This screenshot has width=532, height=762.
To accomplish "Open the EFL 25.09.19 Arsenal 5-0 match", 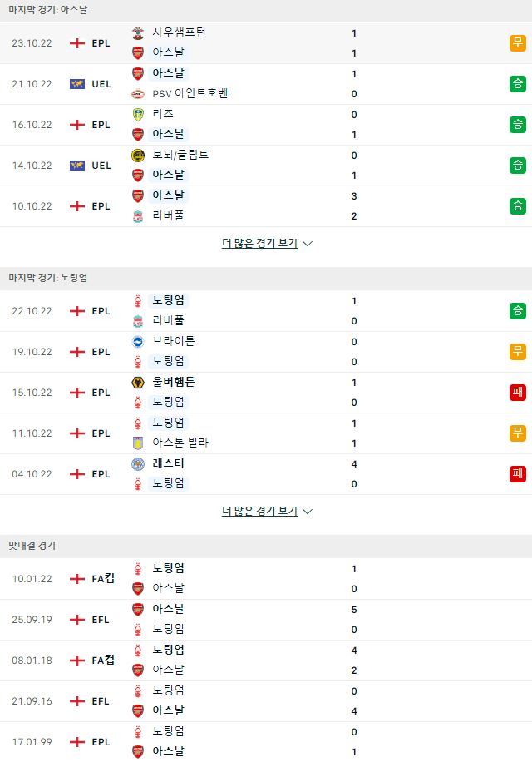I will tap(266, 620).
